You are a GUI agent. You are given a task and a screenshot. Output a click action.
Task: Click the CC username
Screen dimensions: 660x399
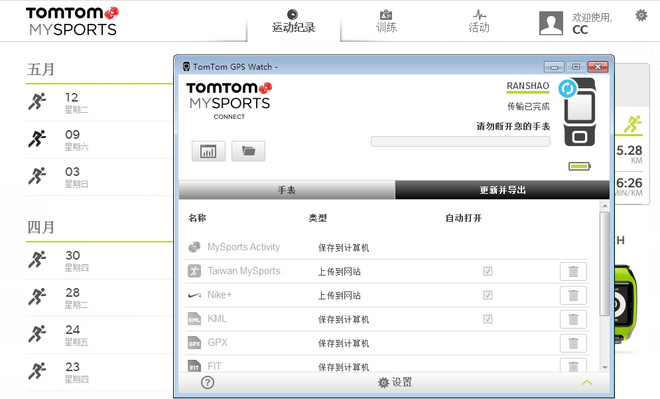580,30
